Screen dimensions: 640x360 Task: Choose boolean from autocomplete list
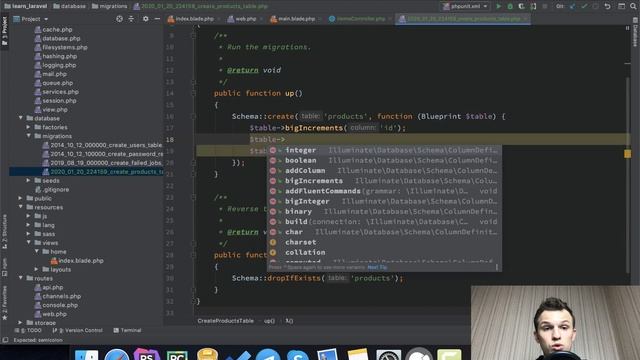point(384,160)
